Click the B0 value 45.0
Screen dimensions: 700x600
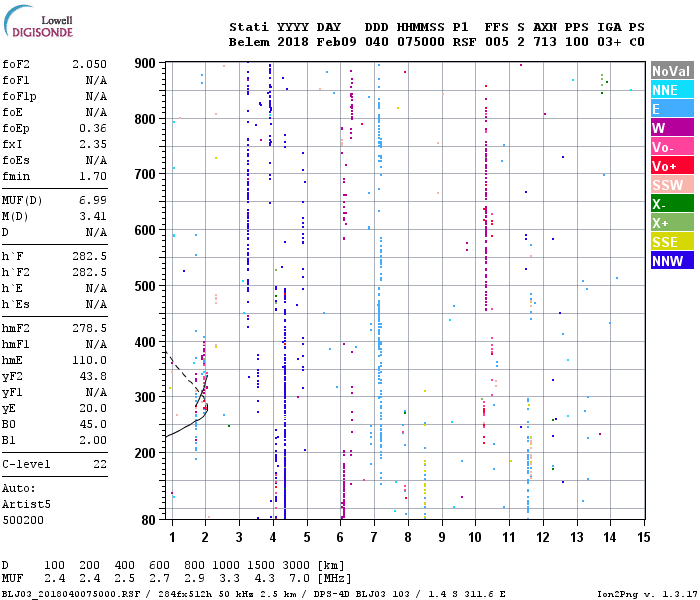coord(93,424)
